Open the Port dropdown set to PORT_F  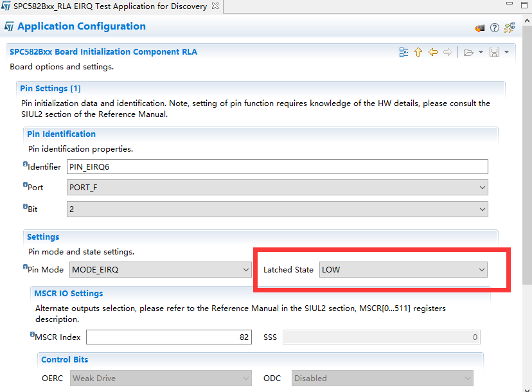[481, 187]
